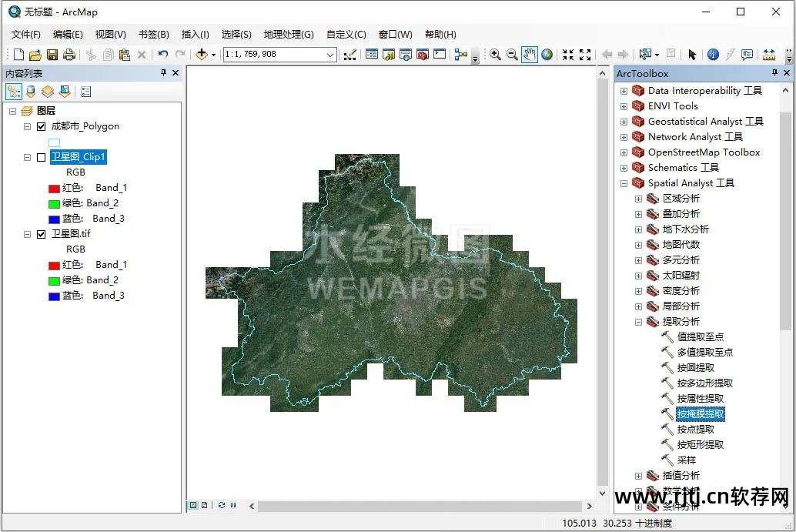
Task: Open the 地理处理(G) menu
Action: 289,35
